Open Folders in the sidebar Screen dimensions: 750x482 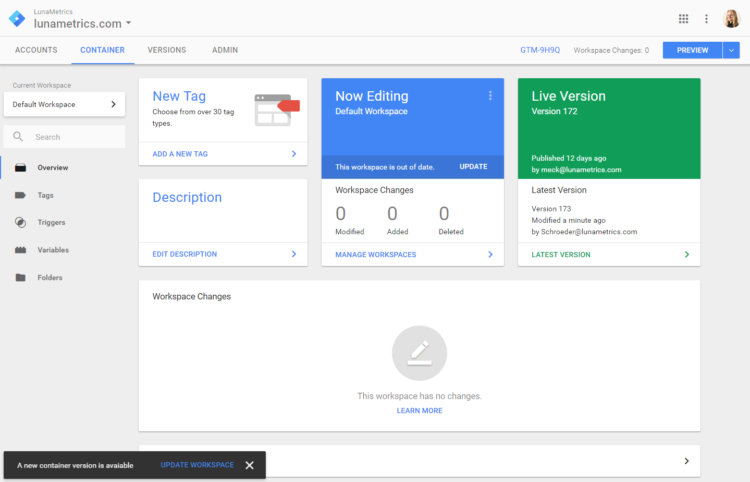[50, 277]
